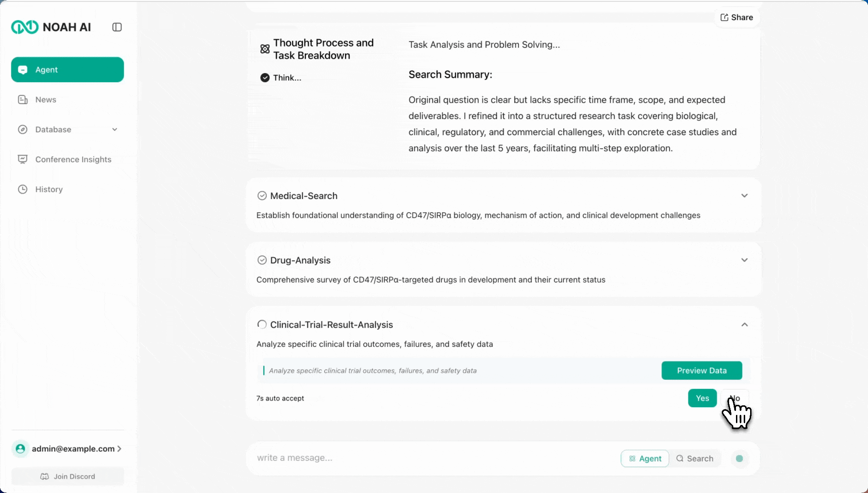Viewport: 868px width, 493px height.
Task: Collapse the Clinical-Trial-Result-Analysis section
Action: pos(744,325)
